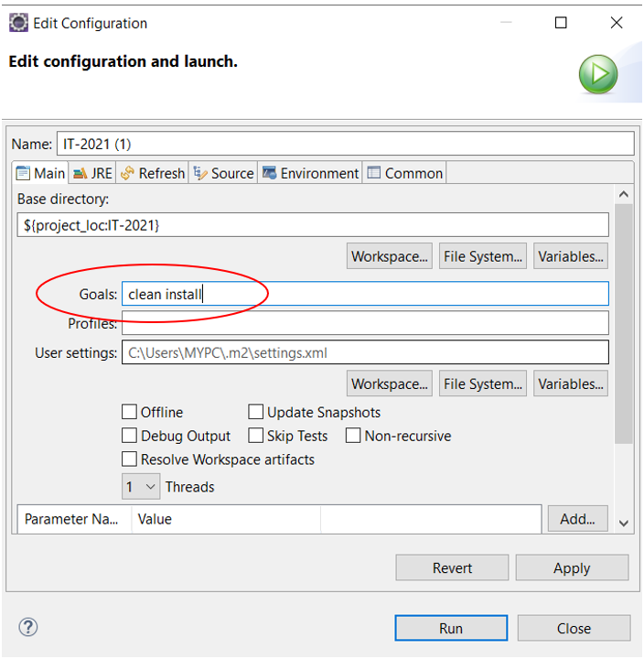Close the window with the X

617,22
